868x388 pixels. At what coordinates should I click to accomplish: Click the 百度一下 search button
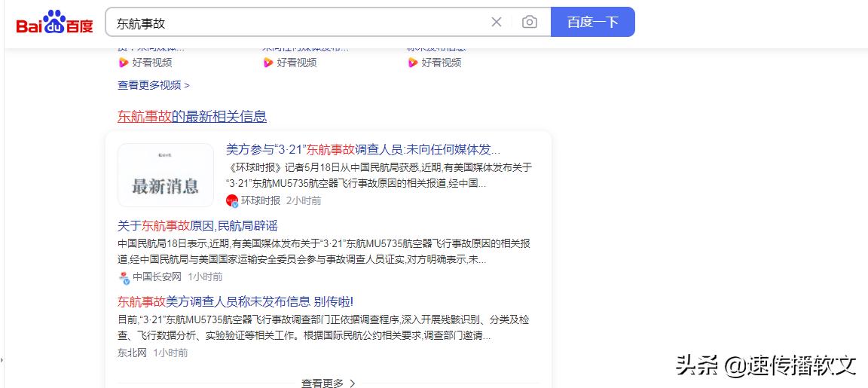coord(593,22)
